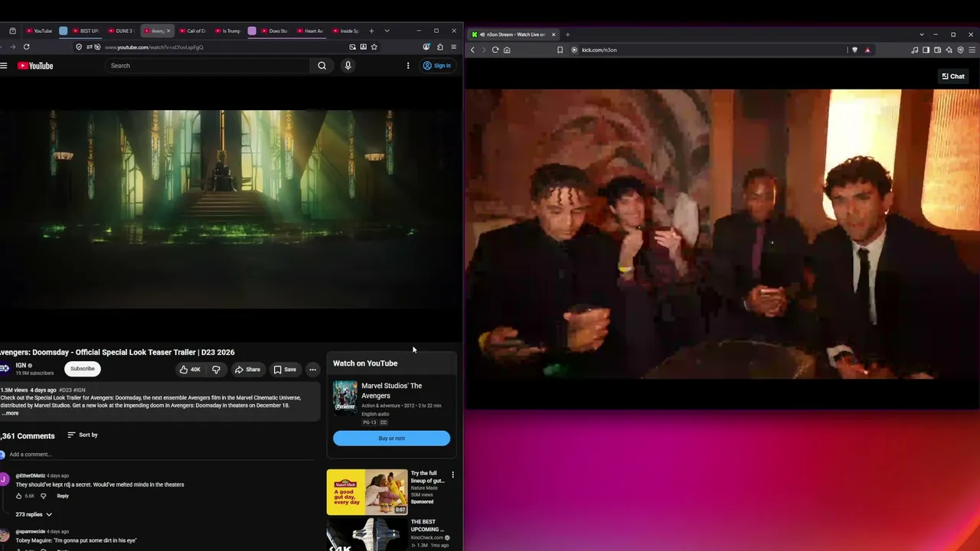Click the YouTube address bar URL

[x=154, y=47]
